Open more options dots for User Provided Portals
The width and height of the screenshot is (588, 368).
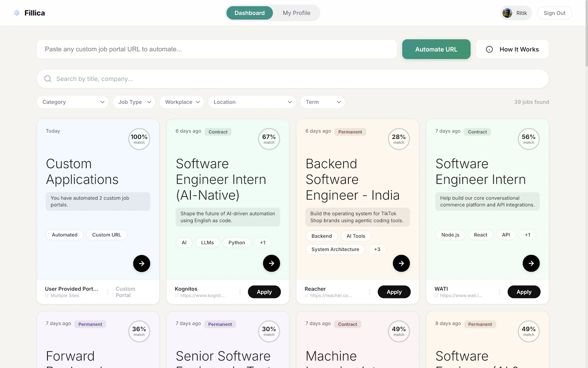coord(108,292)
